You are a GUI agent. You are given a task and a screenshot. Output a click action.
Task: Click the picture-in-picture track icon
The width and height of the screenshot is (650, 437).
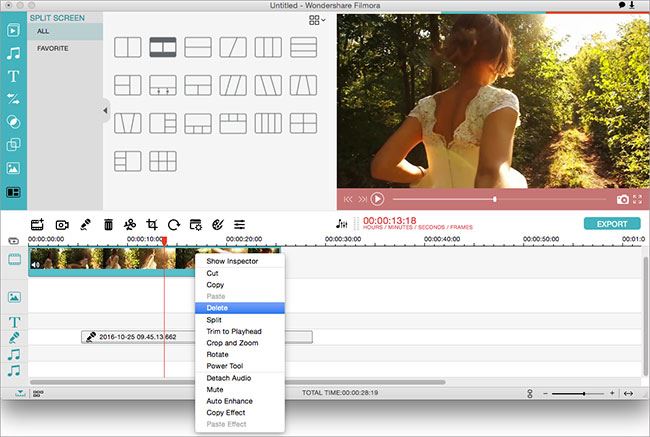[x=14, y=297]
